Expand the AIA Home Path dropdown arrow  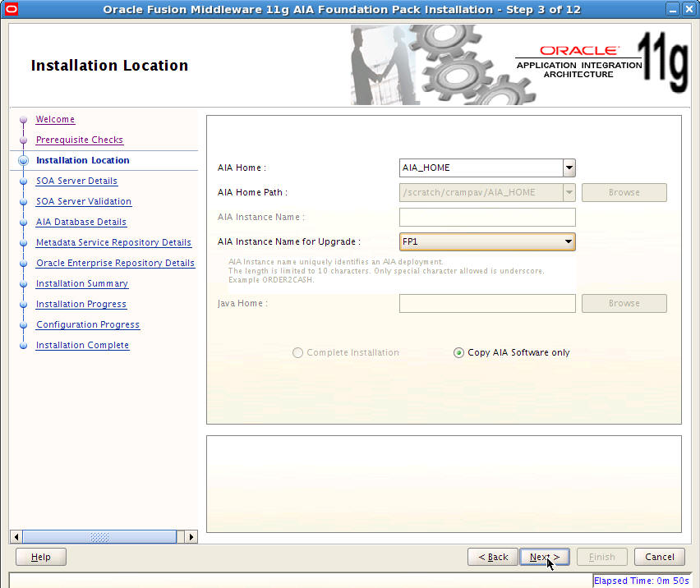[x=569, y=193]
